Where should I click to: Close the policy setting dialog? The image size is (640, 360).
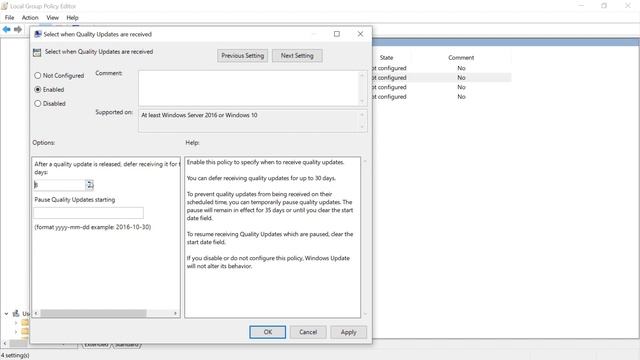coord(360,34)
